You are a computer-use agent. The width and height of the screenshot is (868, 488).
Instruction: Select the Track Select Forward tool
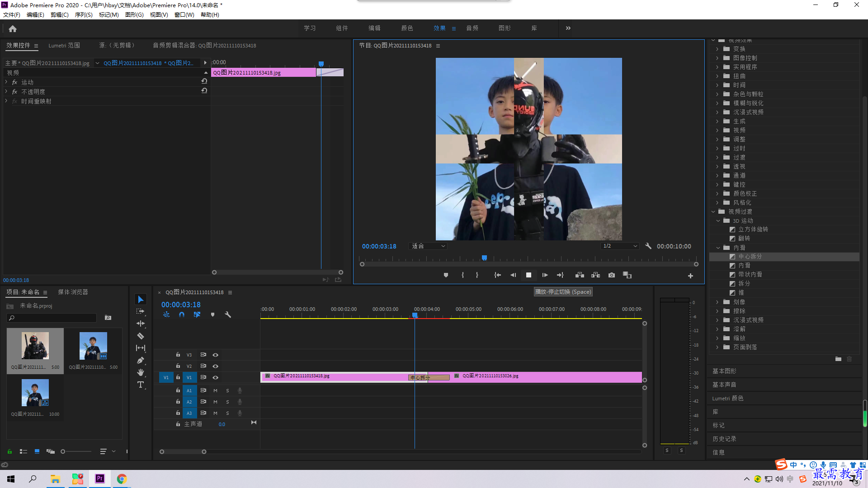pyautogui.click(x=141, y=311)
